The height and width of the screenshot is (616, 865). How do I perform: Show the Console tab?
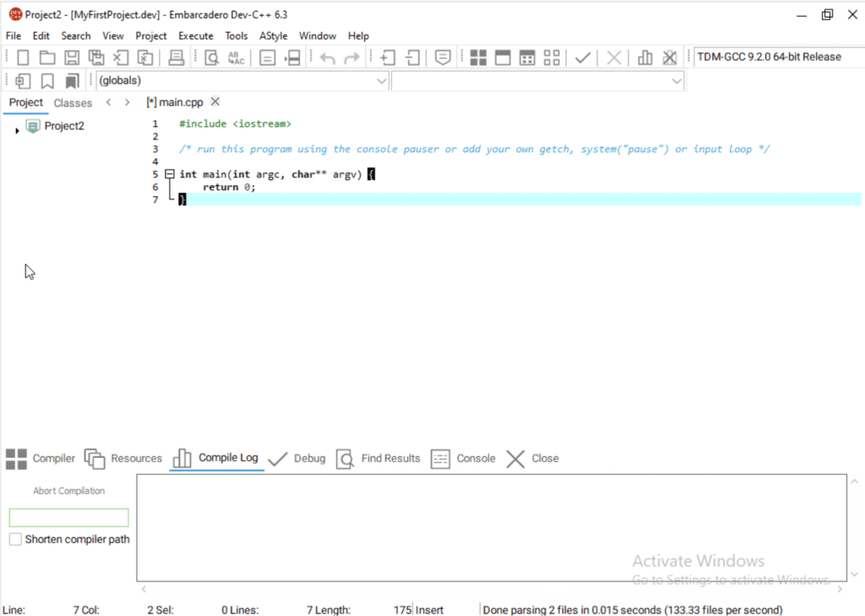pos(463,458)
